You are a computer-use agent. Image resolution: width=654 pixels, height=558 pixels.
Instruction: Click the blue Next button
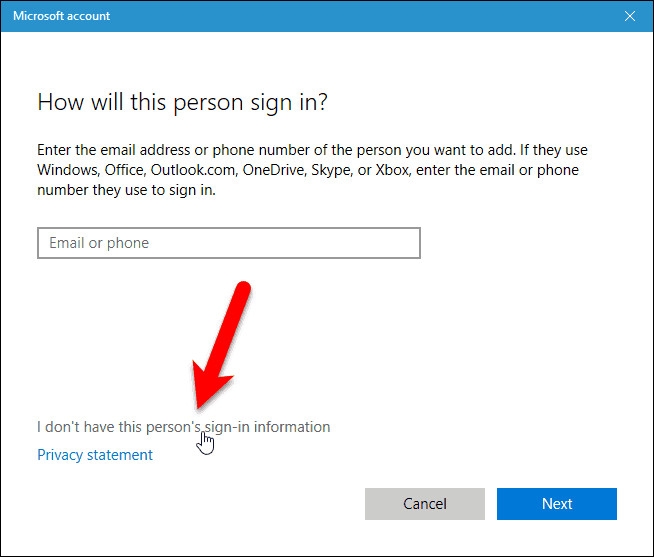[557, 504]
